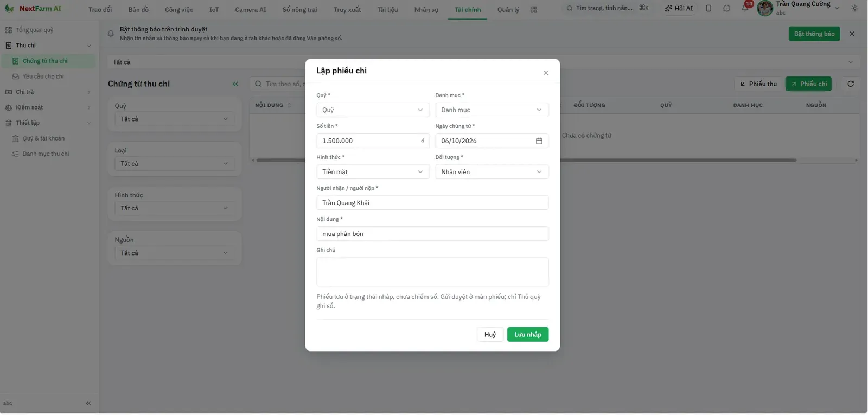Open the Tài chính top menu
The image size is (868, 415).
pos(468,10)
